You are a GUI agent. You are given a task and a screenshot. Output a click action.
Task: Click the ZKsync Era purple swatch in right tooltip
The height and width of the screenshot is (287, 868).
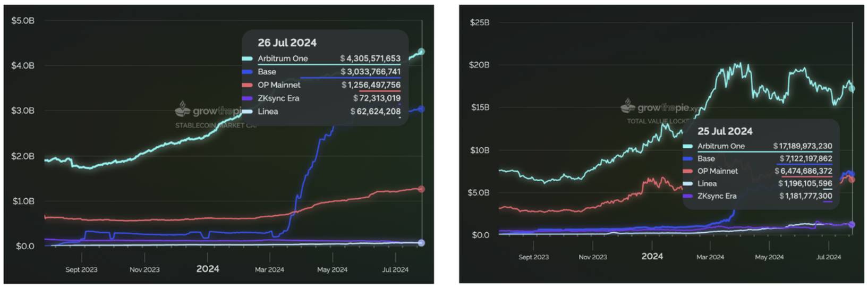(x=688, y=196)
